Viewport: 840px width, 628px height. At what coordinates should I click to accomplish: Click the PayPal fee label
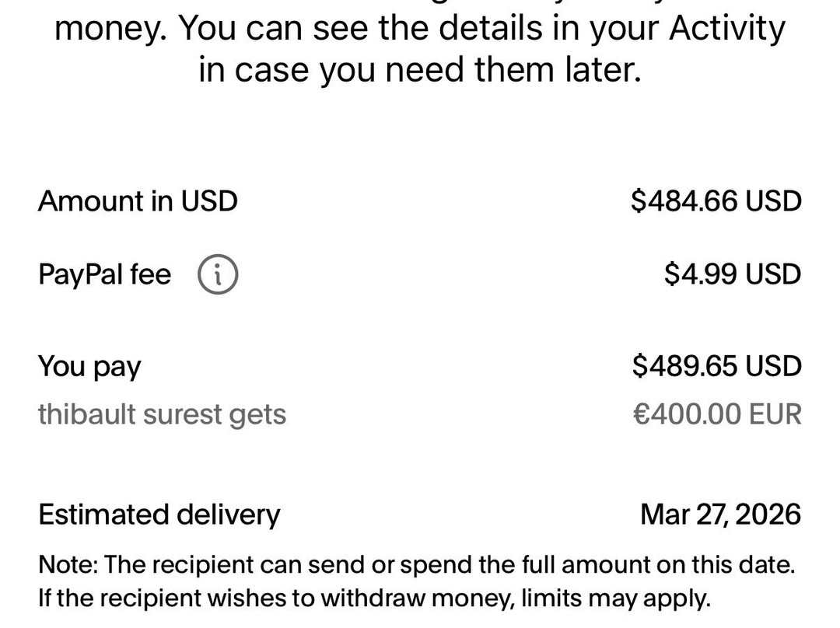point(104,274)
